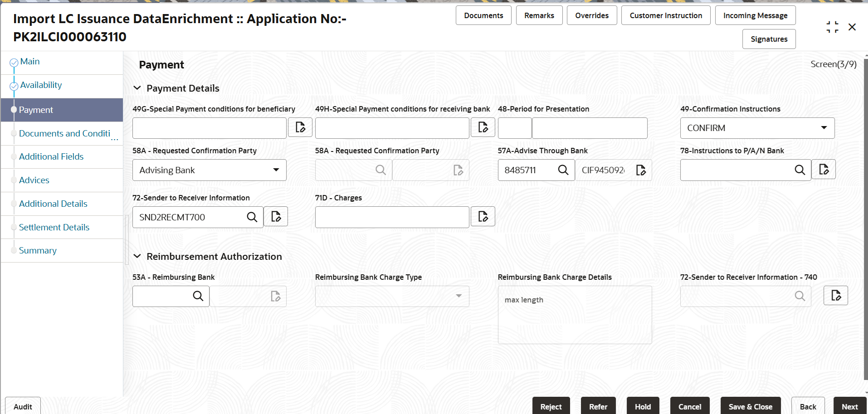
Task: Click edit icon beside 53A Reimbursing Bank
Action: pyautogui.click(x=276, y=296)
